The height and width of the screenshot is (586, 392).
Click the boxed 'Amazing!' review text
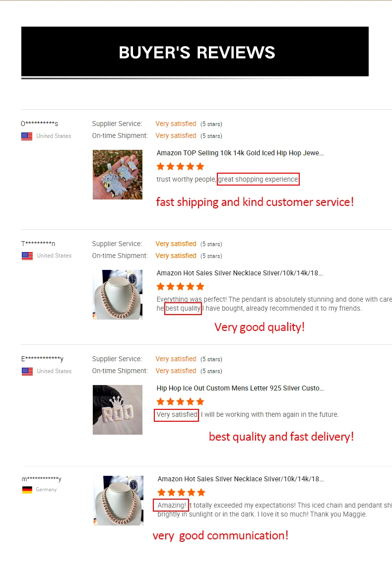tap(171, 505)
